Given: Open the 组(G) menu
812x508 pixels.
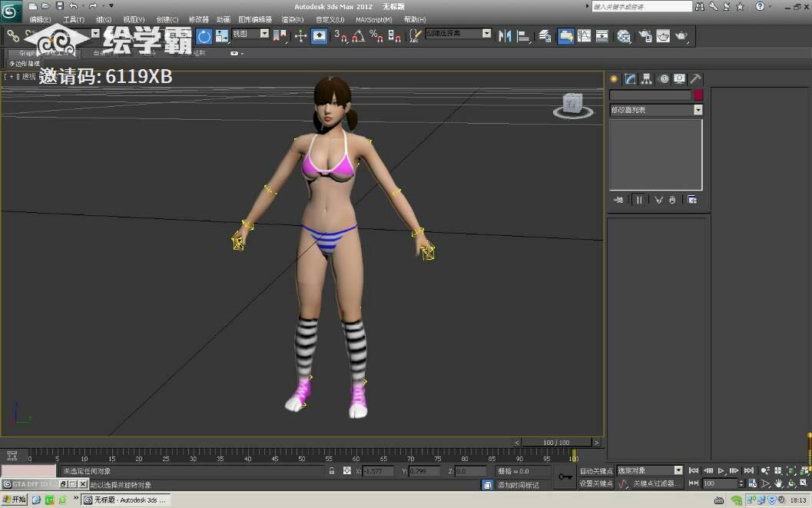Looking at the screenshot, I should (104, 20).
